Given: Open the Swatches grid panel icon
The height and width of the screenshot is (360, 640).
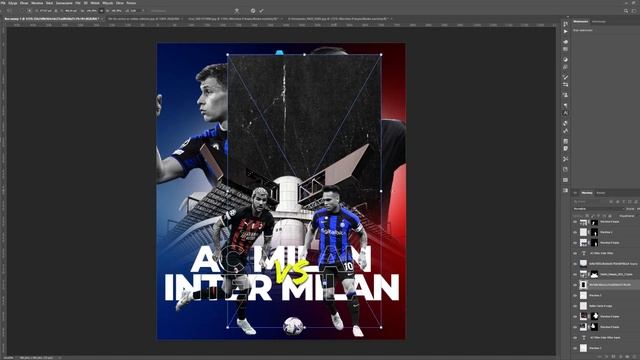Looking at the screenshot, I should pyautogui.click(x=565, y=49).
